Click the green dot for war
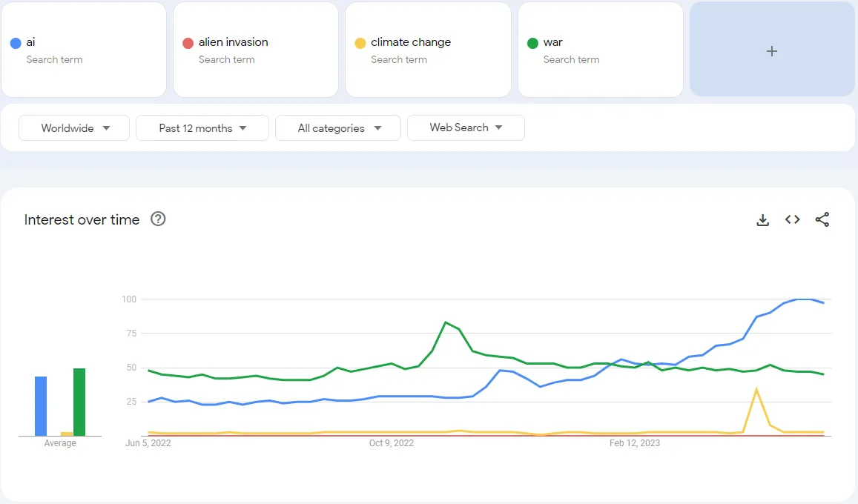Screen dimensions: 858x504 [533, 42]
